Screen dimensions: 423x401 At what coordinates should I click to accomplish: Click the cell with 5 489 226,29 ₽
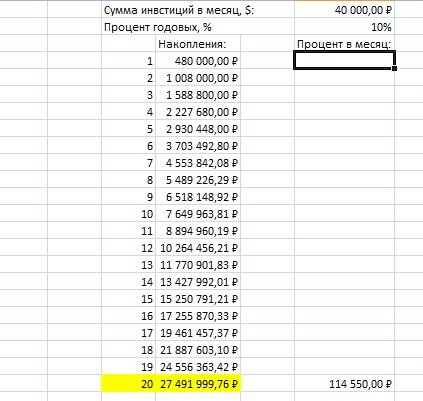198,180
